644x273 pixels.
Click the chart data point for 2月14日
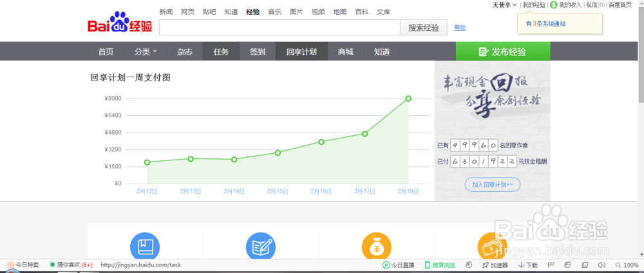[234, 159]
